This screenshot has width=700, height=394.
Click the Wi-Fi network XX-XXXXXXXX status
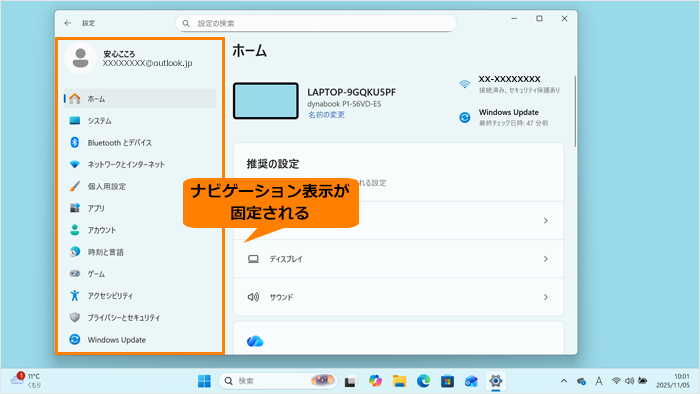(x=509, y=84)
